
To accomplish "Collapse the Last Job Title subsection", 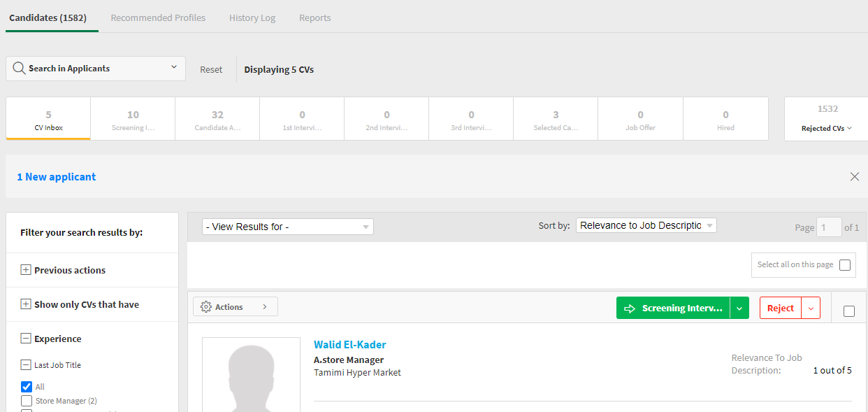I will click(x=26, y=365).
